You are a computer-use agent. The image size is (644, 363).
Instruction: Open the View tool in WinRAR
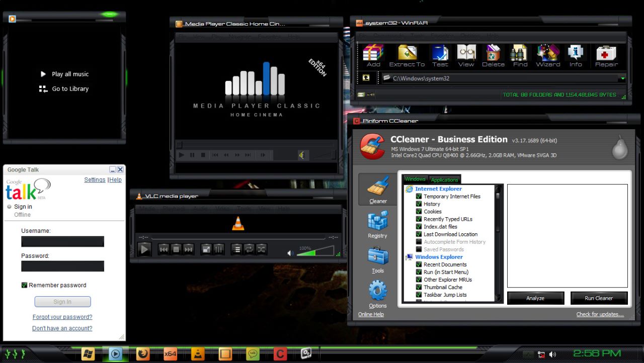pyautogui.click(x=466, y=55)
